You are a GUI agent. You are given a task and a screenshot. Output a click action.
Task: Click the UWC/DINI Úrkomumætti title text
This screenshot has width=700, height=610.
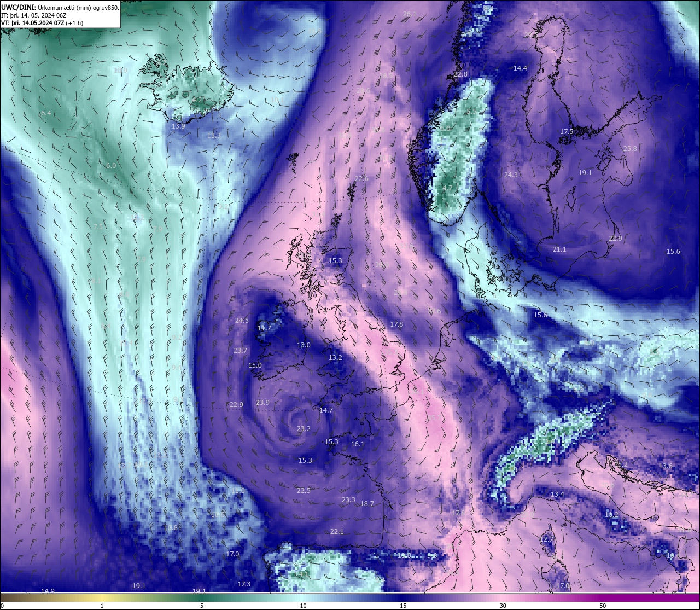(x=60, y=7)
